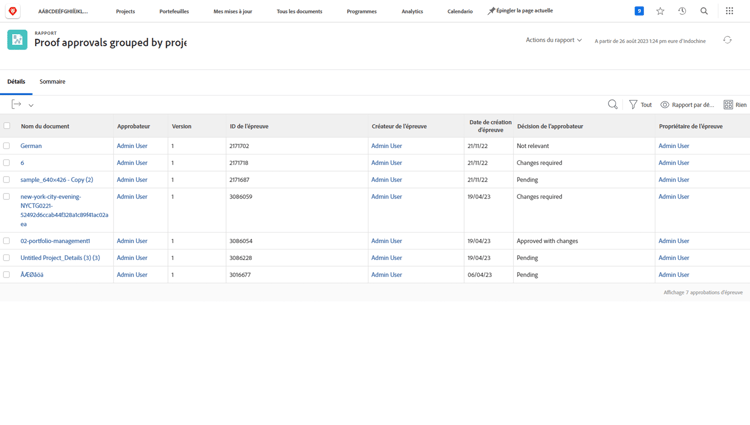Open global search magnifier in top bar
The height and width of the screenshot is (425, 750).
click(704, 11)
